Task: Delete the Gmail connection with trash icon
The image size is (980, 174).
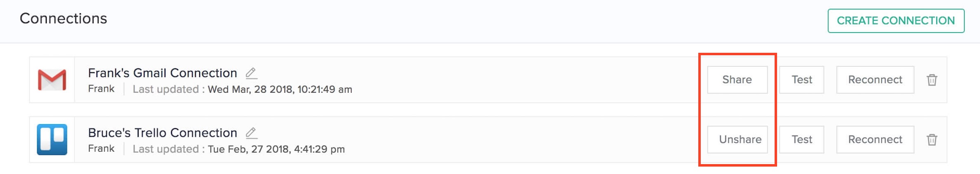Action: [x=932, y=80]
